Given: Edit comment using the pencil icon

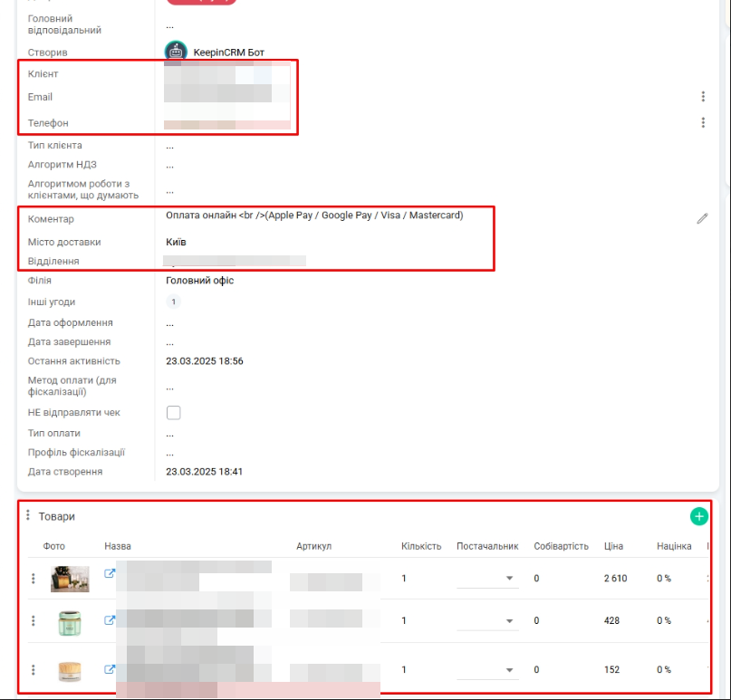Looking at the screenshot, I should point(702,218).
